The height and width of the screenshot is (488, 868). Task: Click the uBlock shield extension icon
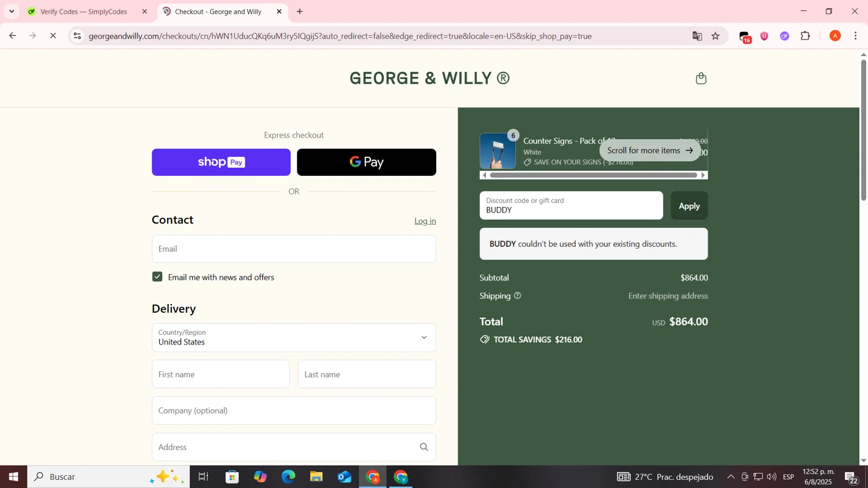(764, 36)
